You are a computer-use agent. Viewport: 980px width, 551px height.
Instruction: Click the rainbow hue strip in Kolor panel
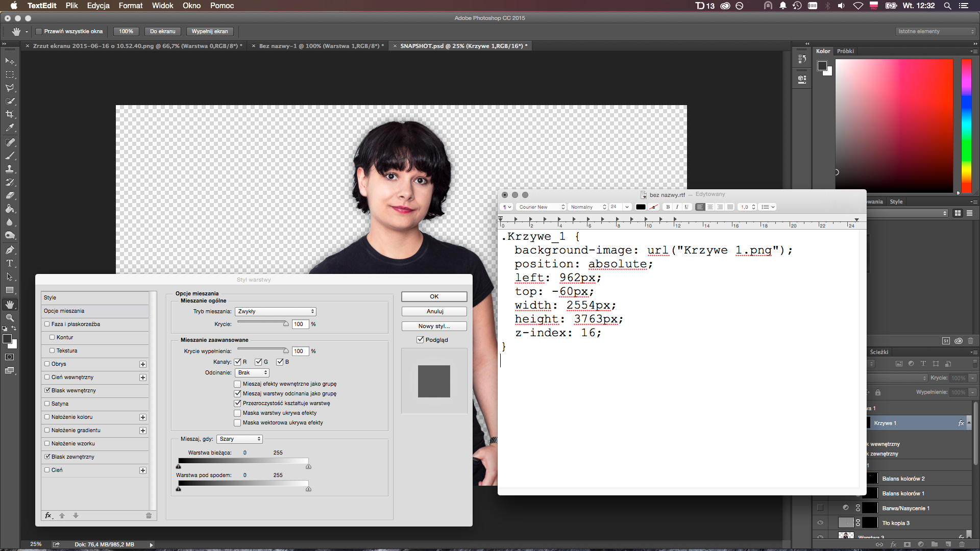tap(966, 126)
